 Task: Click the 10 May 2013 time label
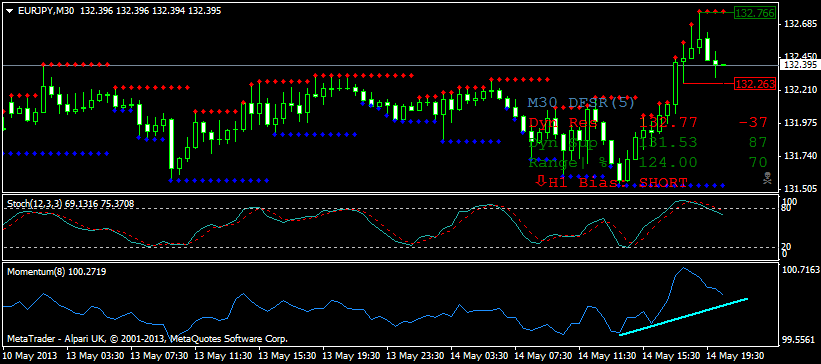29,355
